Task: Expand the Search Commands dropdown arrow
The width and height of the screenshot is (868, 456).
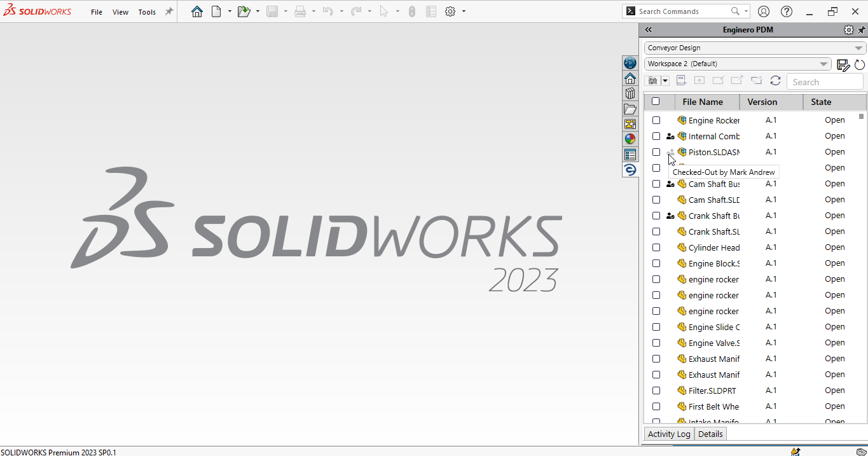Action: pyautogui.click(x=746, y=11)
